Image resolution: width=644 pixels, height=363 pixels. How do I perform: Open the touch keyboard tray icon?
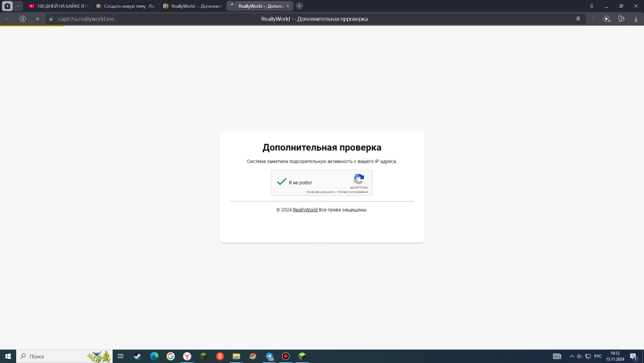point(557,357)
